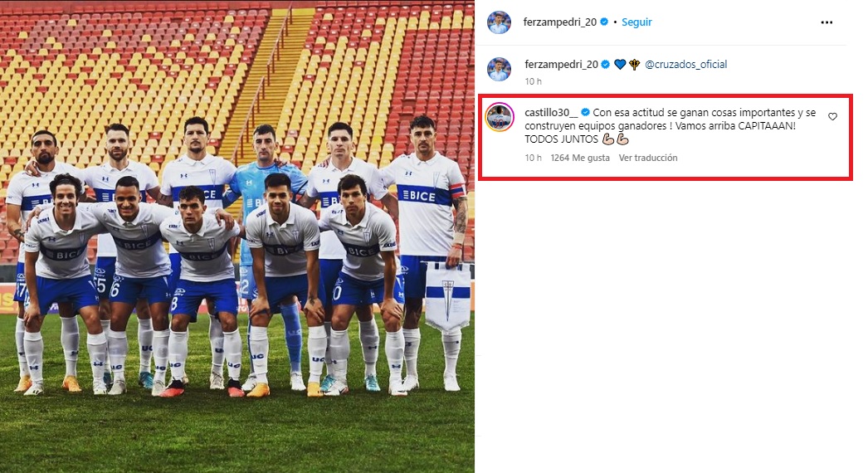Open the castillo30__ username link
The width and height of the screenshot is (868, 473).
point(551,112)
